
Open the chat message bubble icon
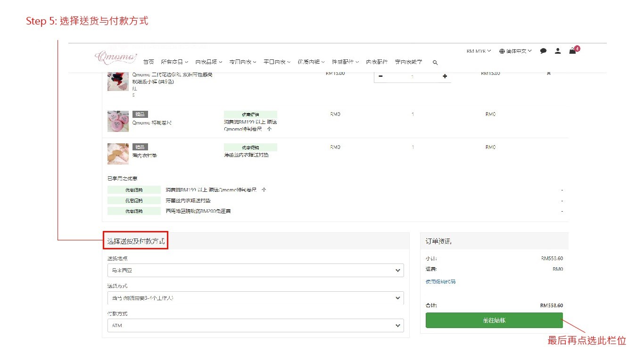point(543,51)
